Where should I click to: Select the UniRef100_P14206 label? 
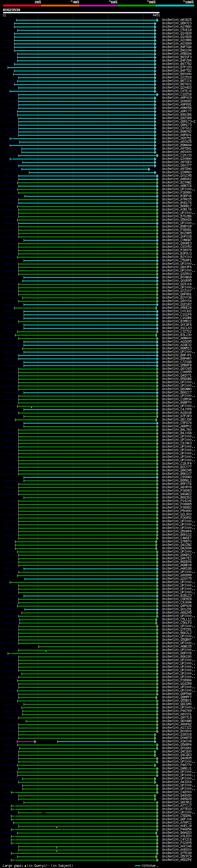coord(176,501)
